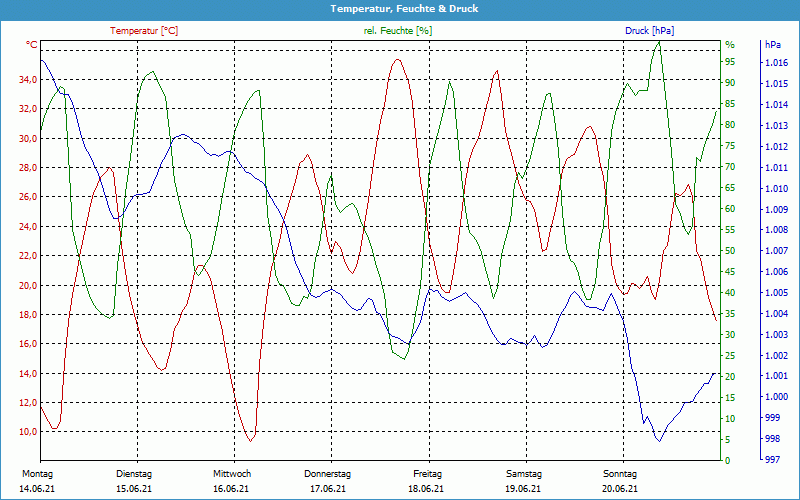
Task: Click temperature axis value '34,0'
Action: coord(28,79)
